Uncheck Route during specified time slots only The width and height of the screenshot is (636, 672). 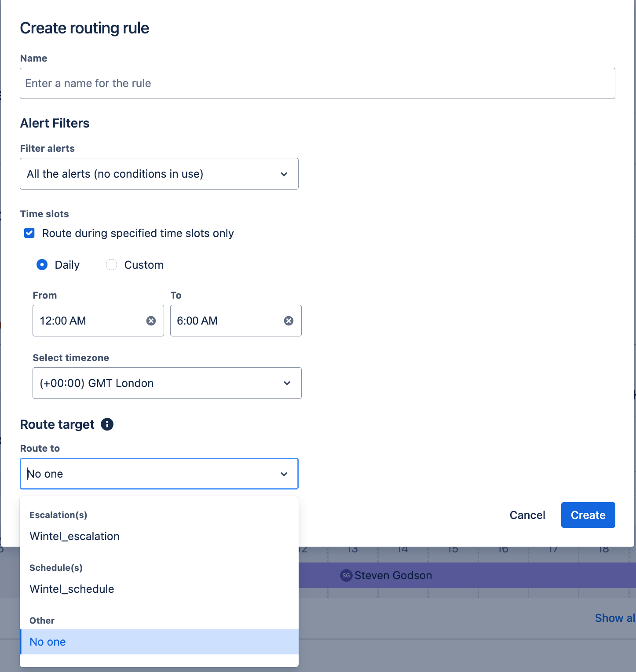[29, 233]
